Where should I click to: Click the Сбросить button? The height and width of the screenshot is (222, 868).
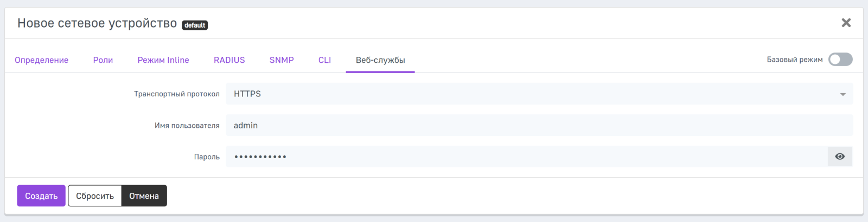(95, 196)
